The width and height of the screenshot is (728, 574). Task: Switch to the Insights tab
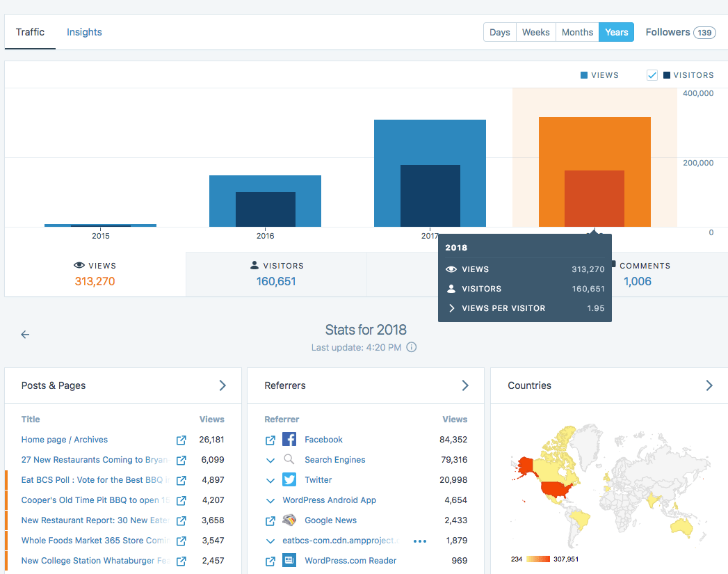[x=84, y=32]
